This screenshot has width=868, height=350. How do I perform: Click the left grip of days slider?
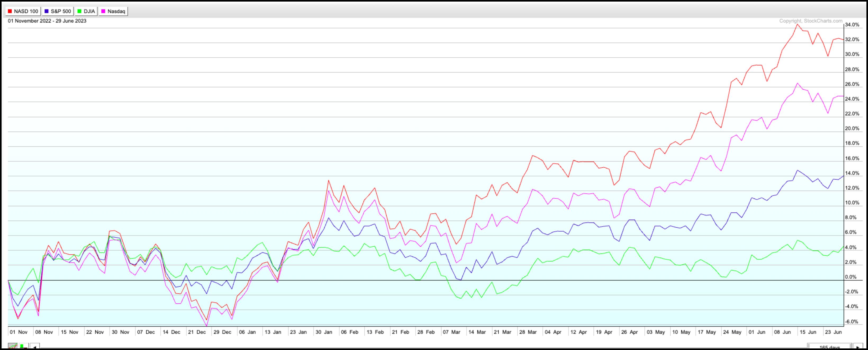(809, 347)
